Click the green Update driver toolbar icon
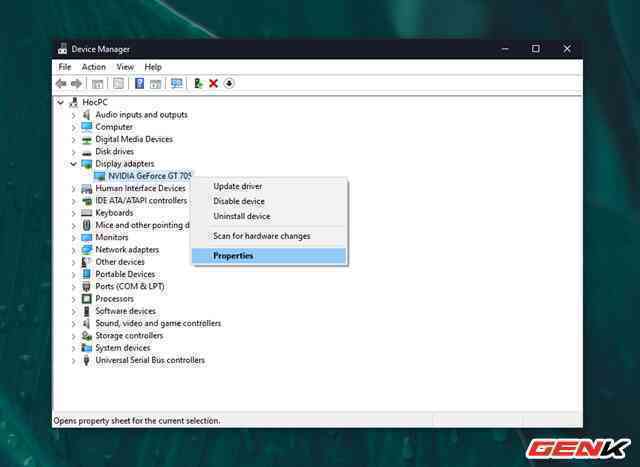The height and width of the screenshot is (467, 640). [198, 83]
